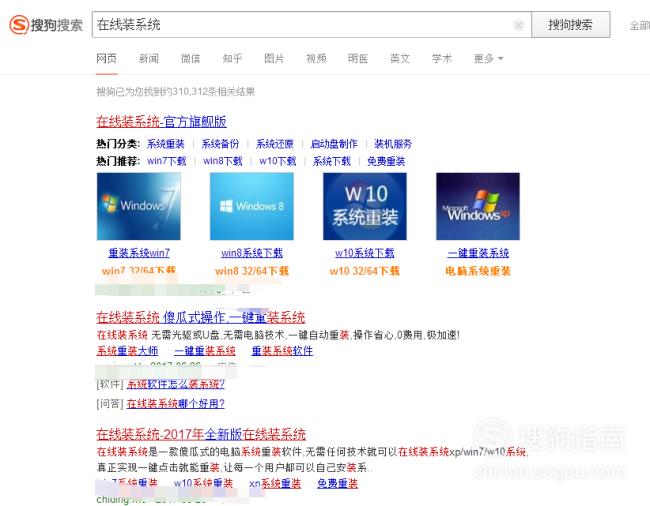Click the 系统下载 recommendation link

tap(332, 161)
